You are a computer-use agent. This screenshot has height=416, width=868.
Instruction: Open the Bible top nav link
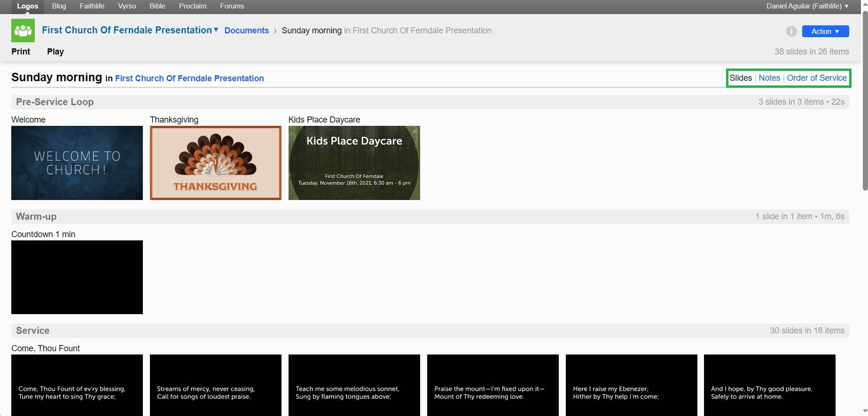157,6
